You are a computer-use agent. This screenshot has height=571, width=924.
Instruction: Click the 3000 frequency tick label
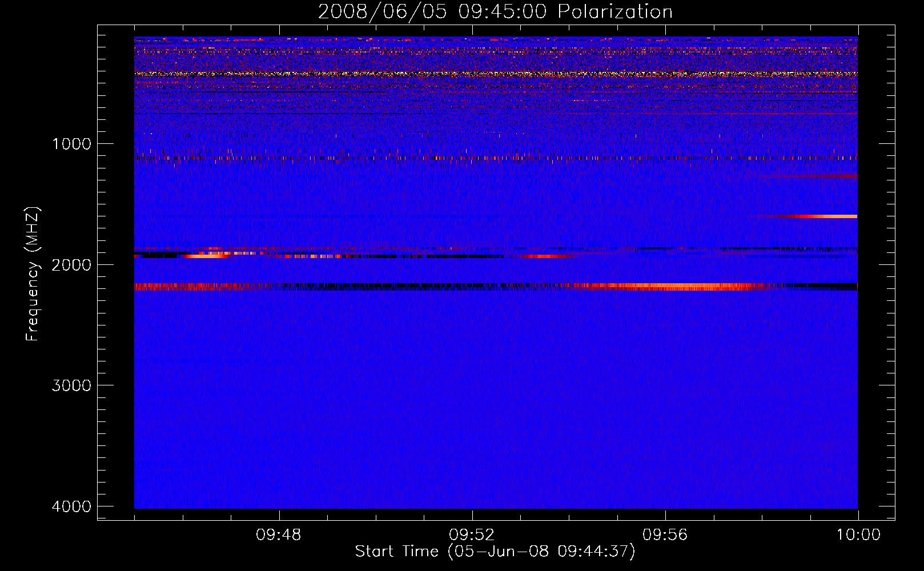71,385
